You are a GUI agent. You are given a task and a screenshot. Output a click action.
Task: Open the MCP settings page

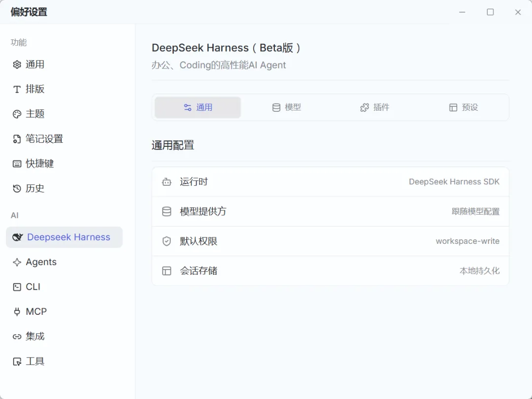click(x=64, y=312)
